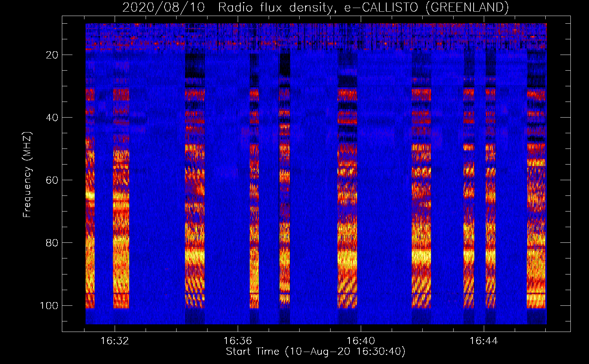Image resolution: width=589 pixels, height=364 pixels.
Task: Click the '16:32' time tick label
Action: [115, 341]
